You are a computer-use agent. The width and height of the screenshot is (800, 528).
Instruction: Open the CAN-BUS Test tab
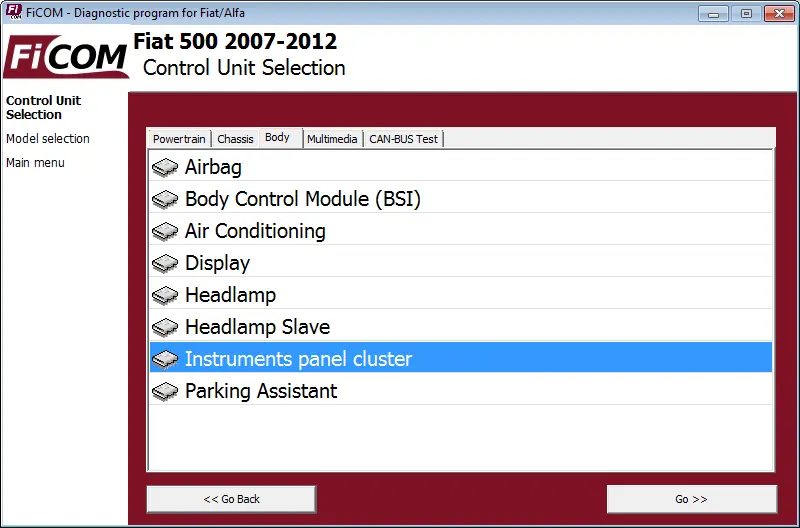(403, 139)
